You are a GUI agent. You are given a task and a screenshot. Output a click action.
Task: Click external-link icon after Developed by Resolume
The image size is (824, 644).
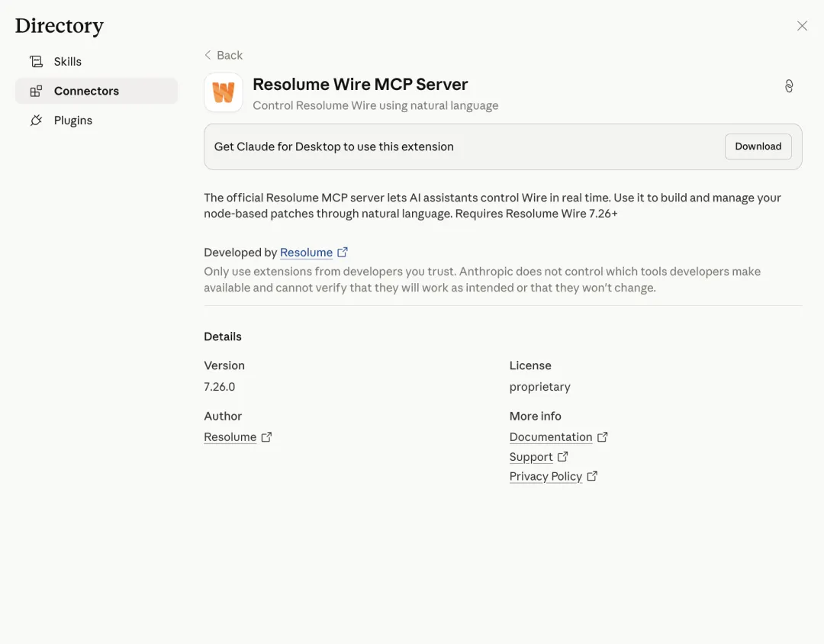[x=343, y=253]
